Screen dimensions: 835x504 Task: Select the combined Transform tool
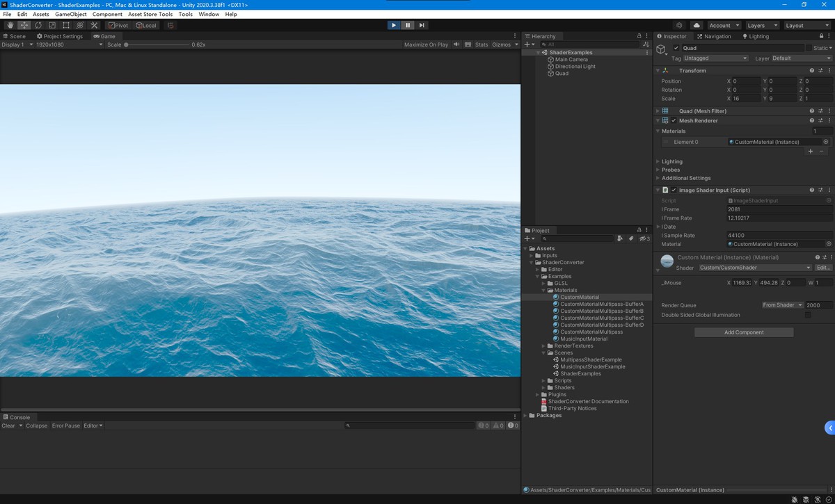coord(80,25)
